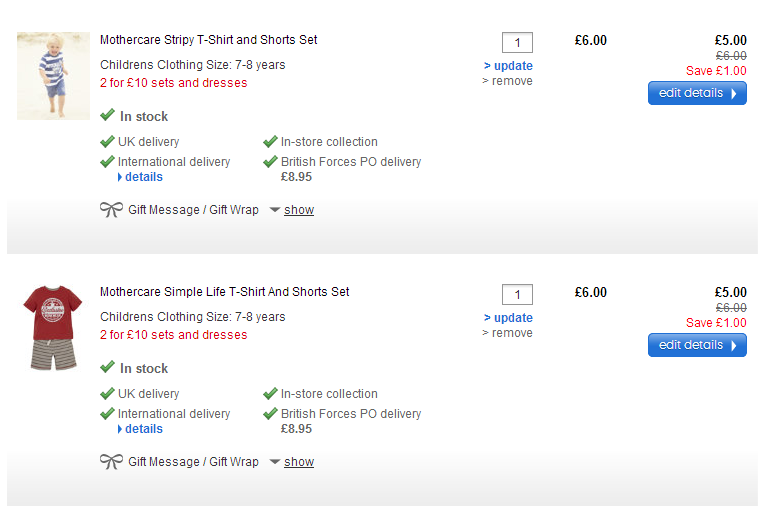Edit details of Simple Life Shorts Set
The height and width of the screenshot is (512, 766).
point(697,345)
